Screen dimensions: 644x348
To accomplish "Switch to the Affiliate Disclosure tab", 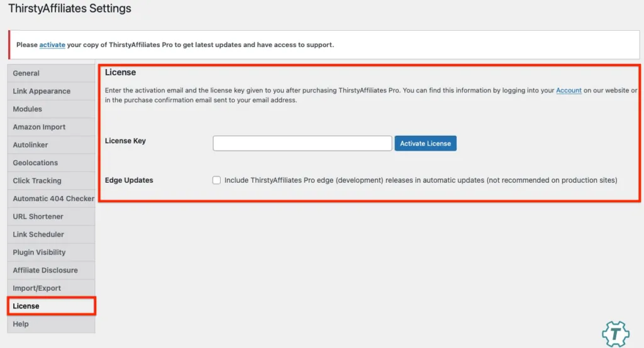I will pos(45,270).
